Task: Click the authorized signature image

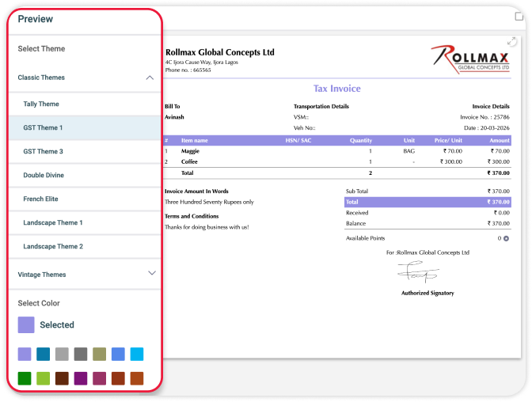Action: point(416,275)
